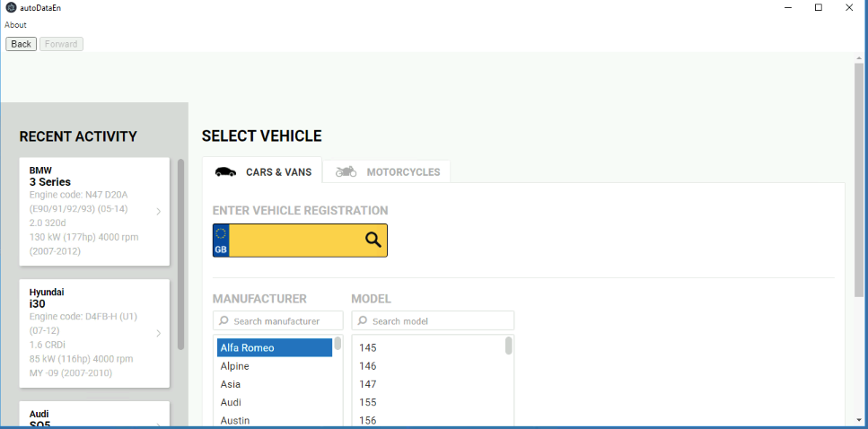
Task: Select Alpine from the manufacturer list
Action: tap(234, 366)
